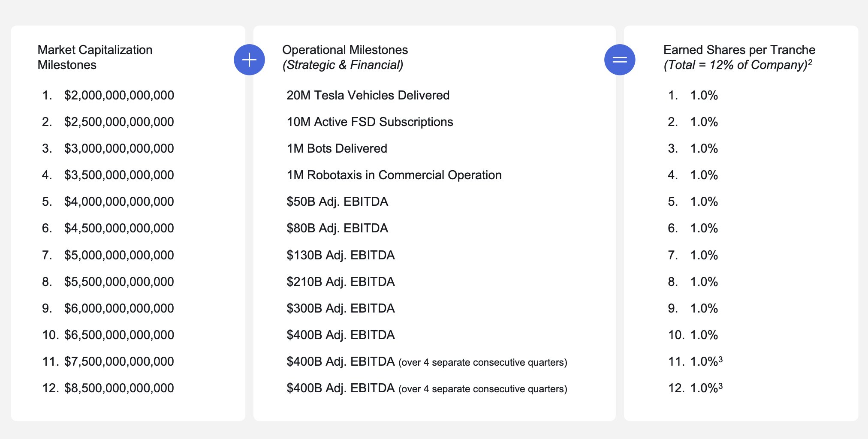The width and height of the screenshot is (868, 439).
Task: Select the 1M Bots Delivered line
Action: [x=337, y=148]
